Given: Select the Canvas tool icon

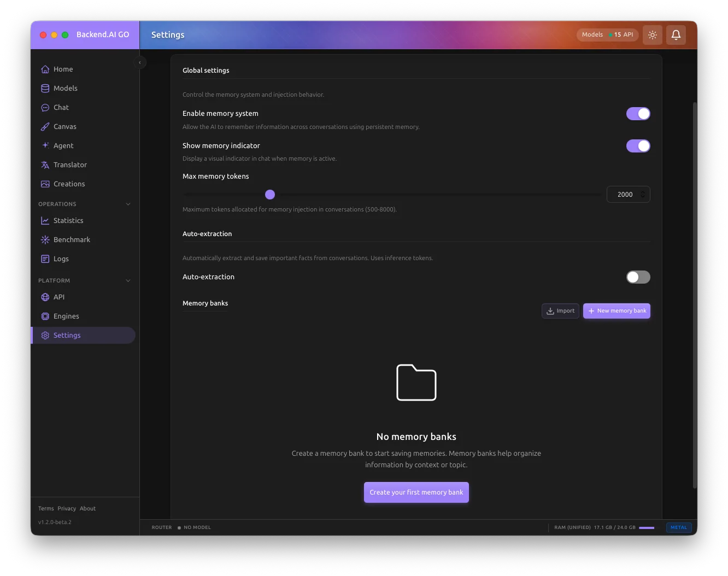Looking at the screenshot, I should [x=45, y=126].
